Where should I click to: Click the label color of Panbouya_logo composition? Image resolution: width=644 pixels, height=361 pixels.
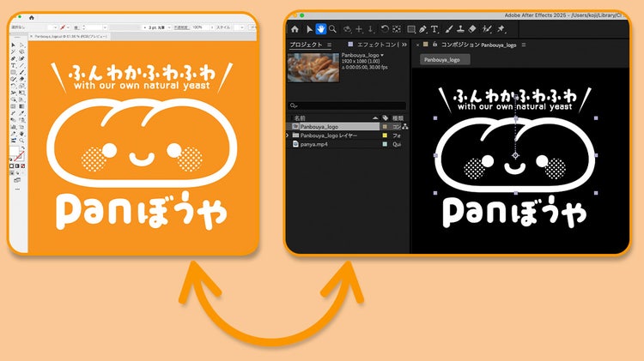tap(385, 127)
